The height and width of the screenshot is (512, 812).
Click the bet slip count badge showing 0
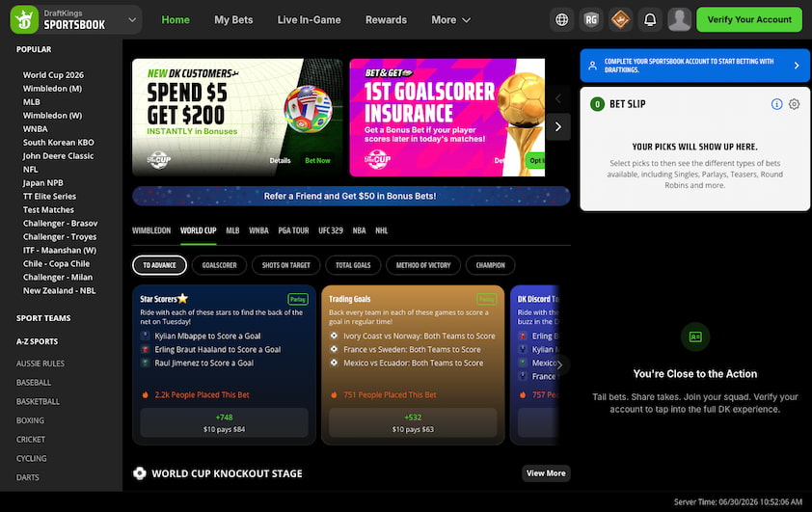pos(597,104)
